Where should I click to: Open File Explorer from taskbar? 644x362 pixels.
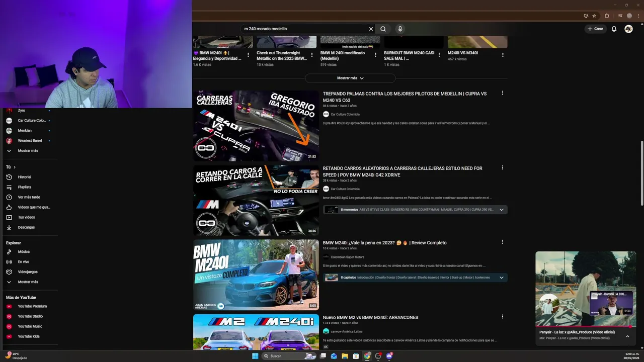click(x=345, y=356)
